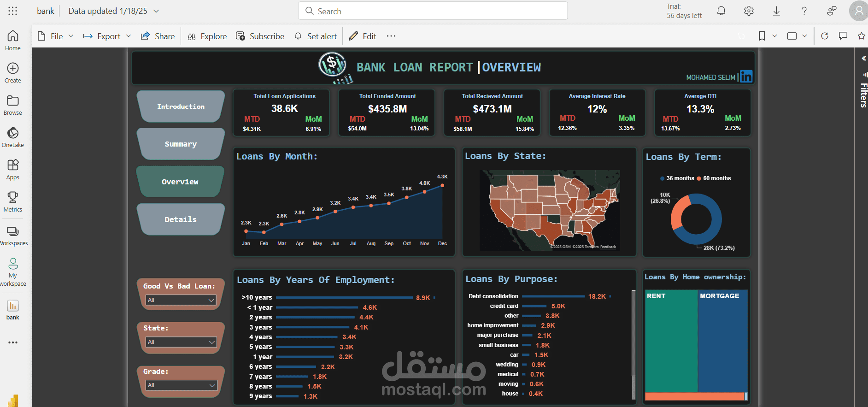Open the Good Vs Bad Loan dropdown
Screen dimensions: 868x407
[181, 300]
